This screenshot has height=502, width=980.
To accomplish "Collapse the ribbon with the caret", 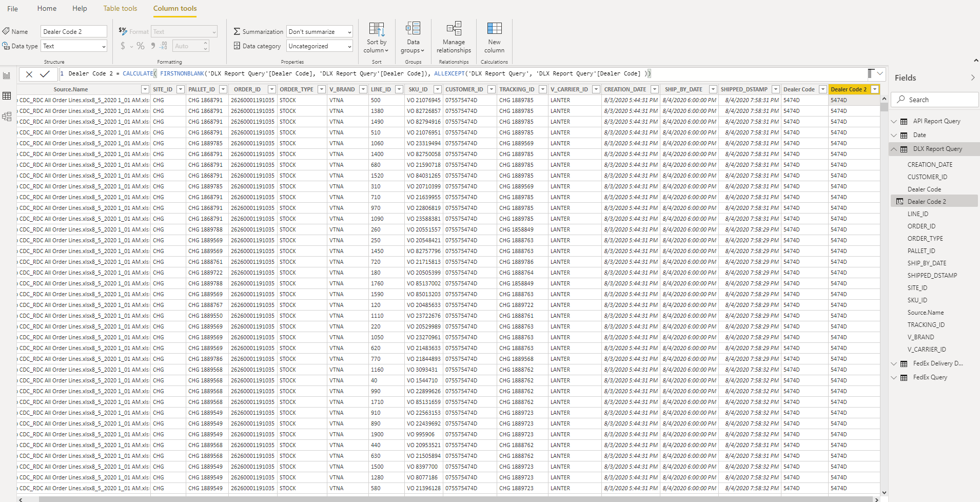I will tap(975, 61).
